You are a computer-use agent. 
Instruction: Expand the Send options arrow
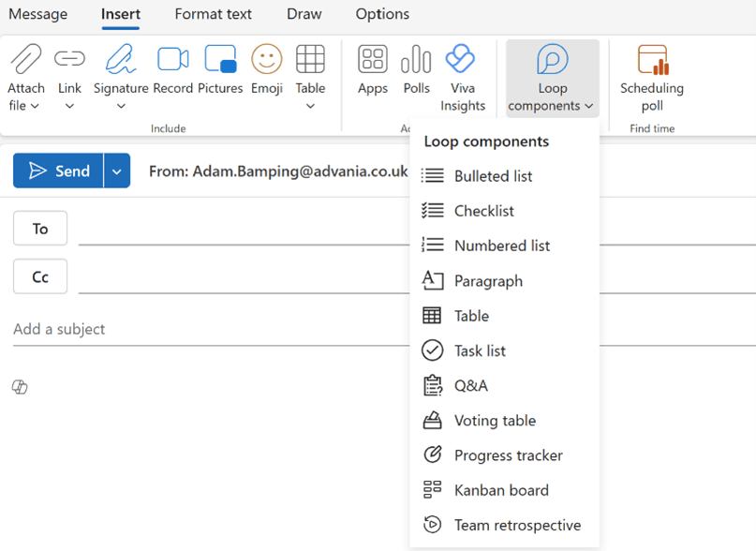point(117,171)
